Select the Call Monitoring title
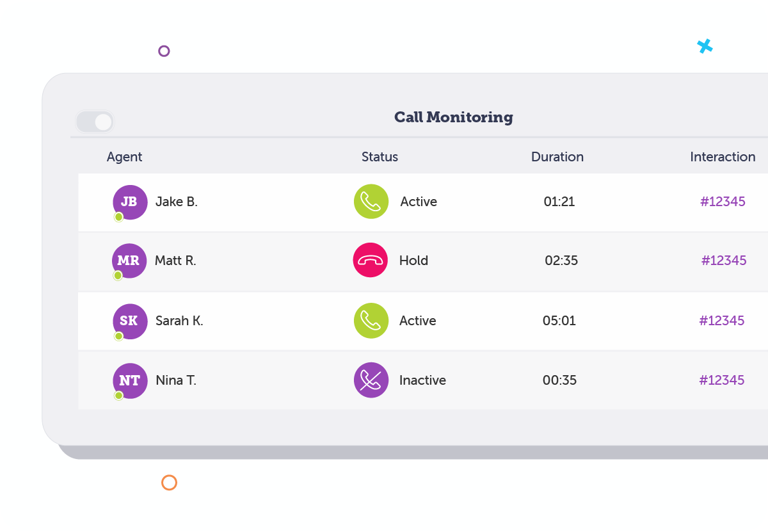This screenshot has width=768, height=532. coord(453,117)
